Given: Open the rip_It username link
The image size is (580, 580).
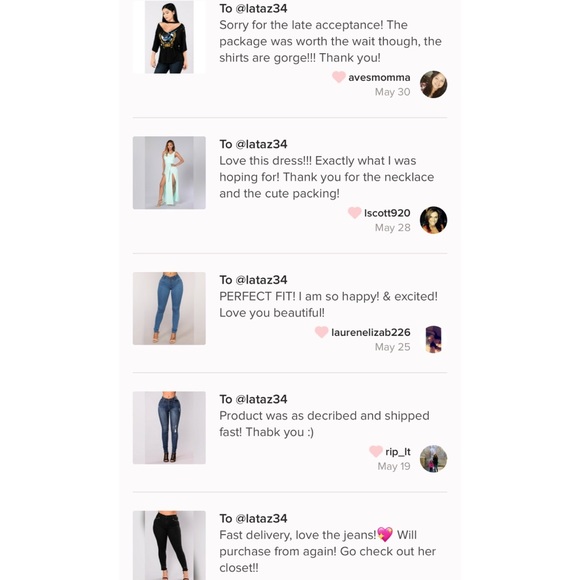Looking at the screenshot, I should click(398, 452).
